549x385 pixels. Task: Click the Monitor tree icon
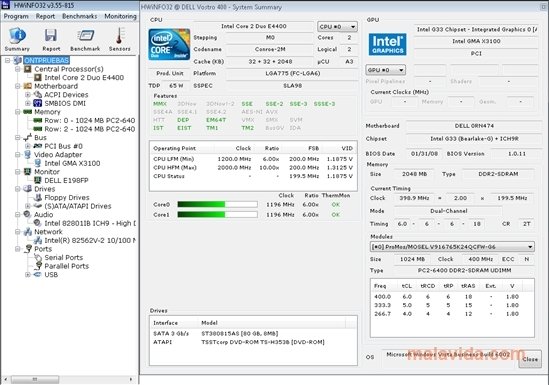click(x=28, y=172)
